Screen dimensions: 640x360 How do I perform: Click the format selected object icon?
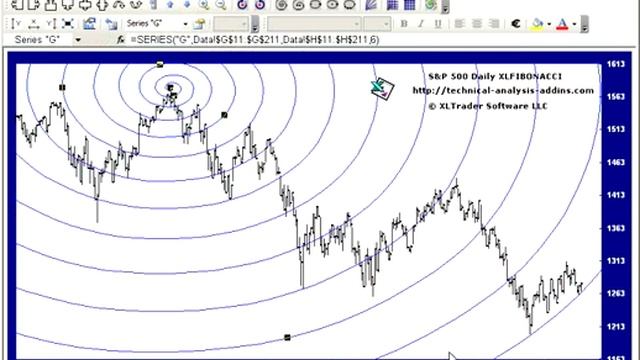pos(199,24)
